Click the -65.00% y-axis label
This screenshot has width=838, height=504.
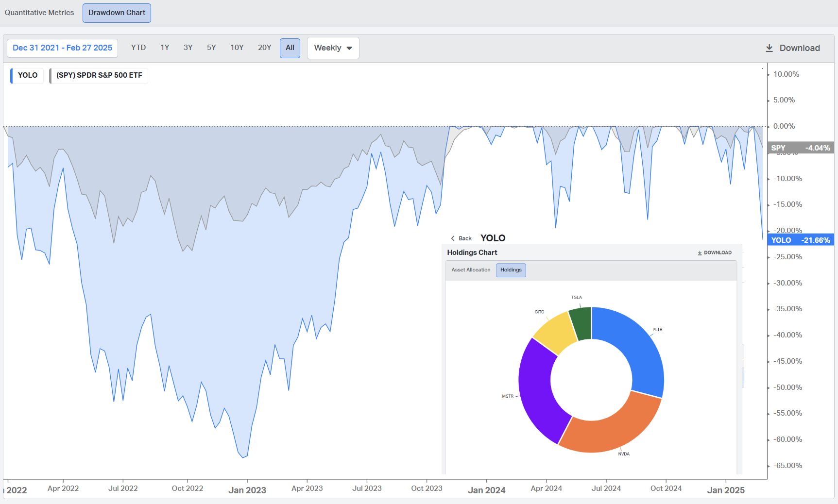pos(788,466)
